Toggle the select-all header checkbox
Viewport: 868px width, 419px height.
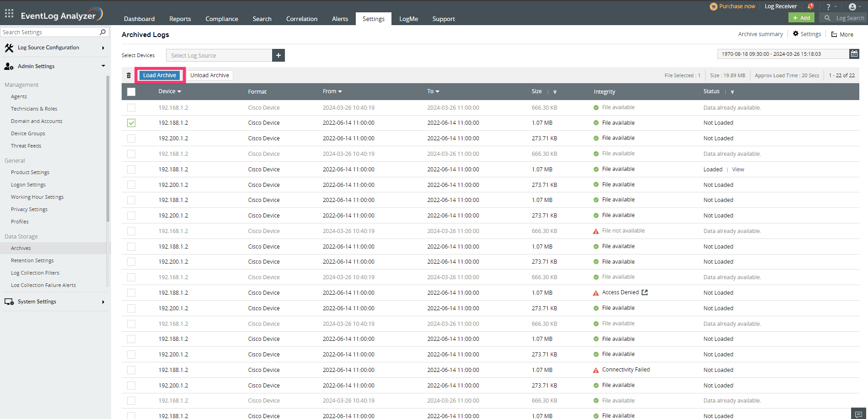131,92
